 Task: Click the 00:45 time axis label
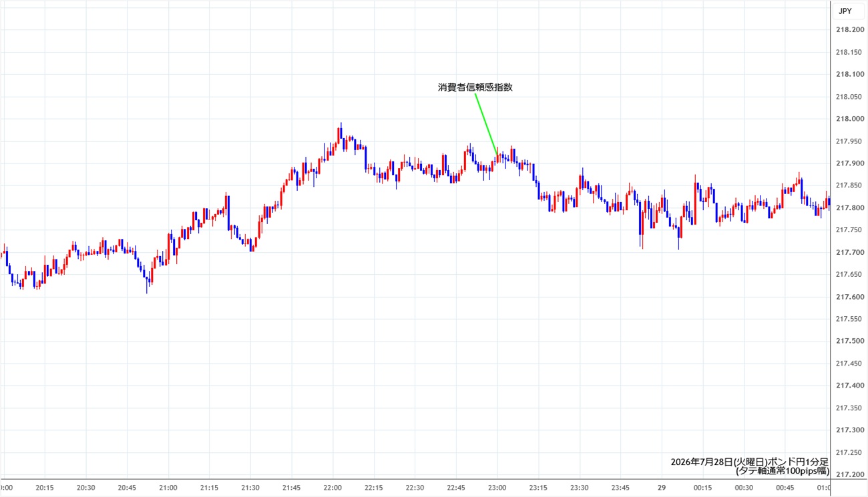pyautogui.click(x=785, y=488)
